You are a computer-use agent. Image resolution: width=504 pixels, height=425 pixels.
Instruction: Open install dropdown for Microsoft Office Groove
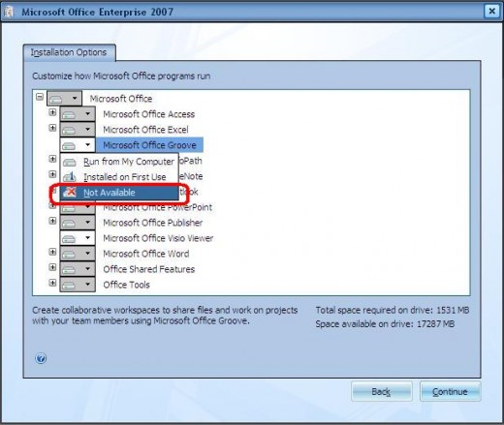click(78, 145)
